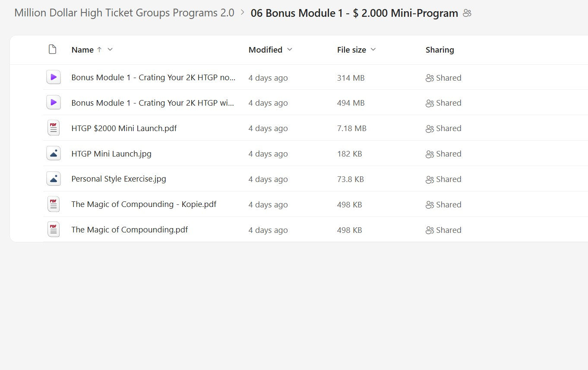This screenshot has height=370, width=588.
Task: Click the image icon beside HTGP Mini Launch.jpg
Action: click(x=53, y=153)
